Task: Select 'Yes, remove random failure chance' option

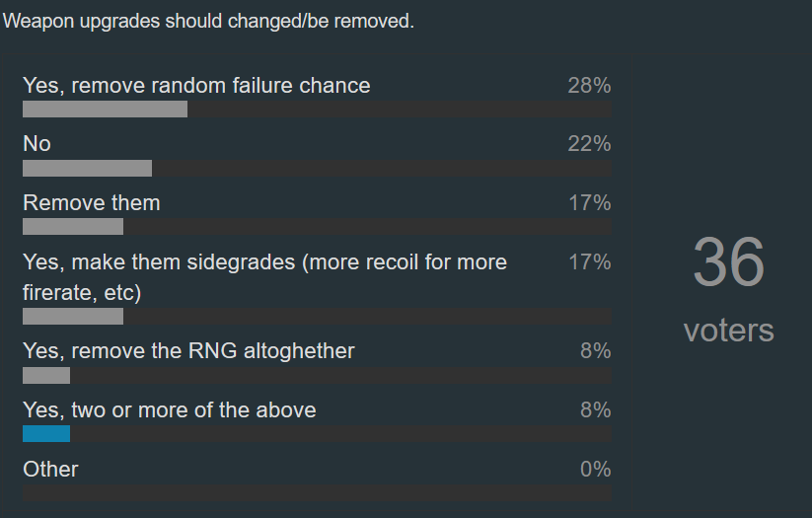Action: point(196,86)
